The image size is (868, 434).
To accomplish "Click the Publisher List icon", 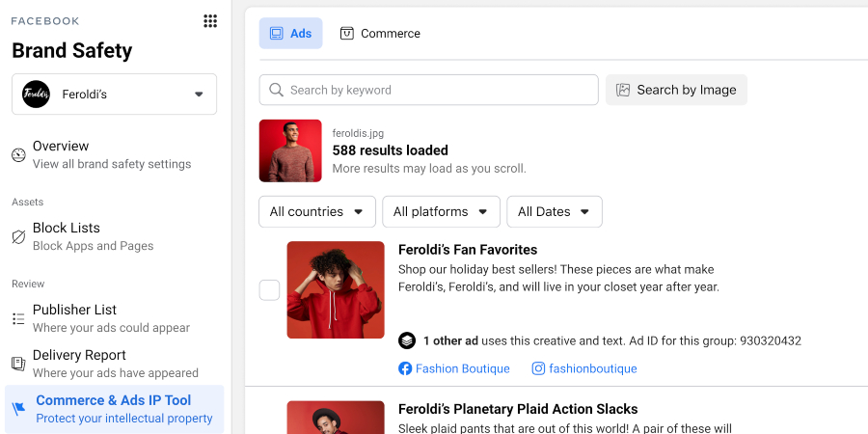I will pyautogui.click(x=18, y=319).
